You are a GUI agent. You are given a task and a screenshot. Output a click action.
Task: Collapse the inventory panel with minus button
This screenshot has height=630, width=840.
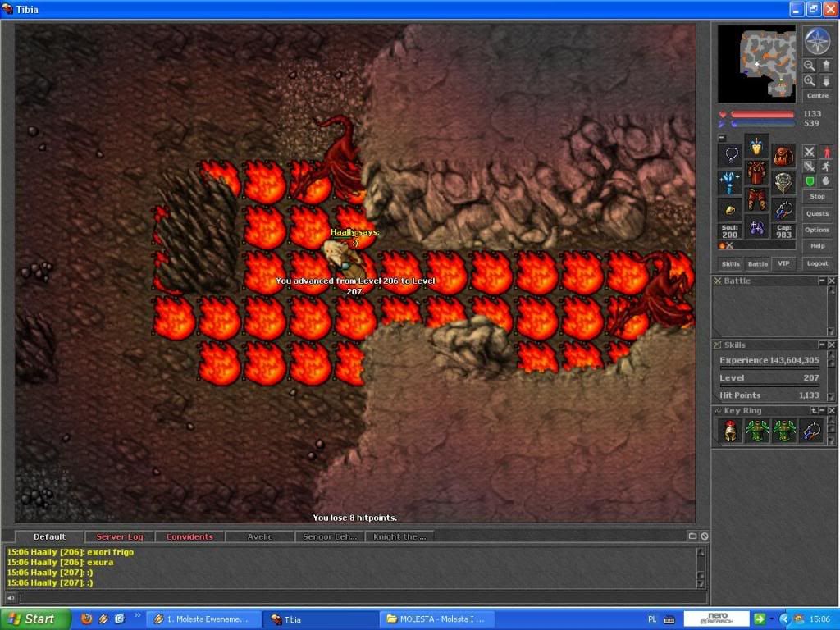coord(722,138)
